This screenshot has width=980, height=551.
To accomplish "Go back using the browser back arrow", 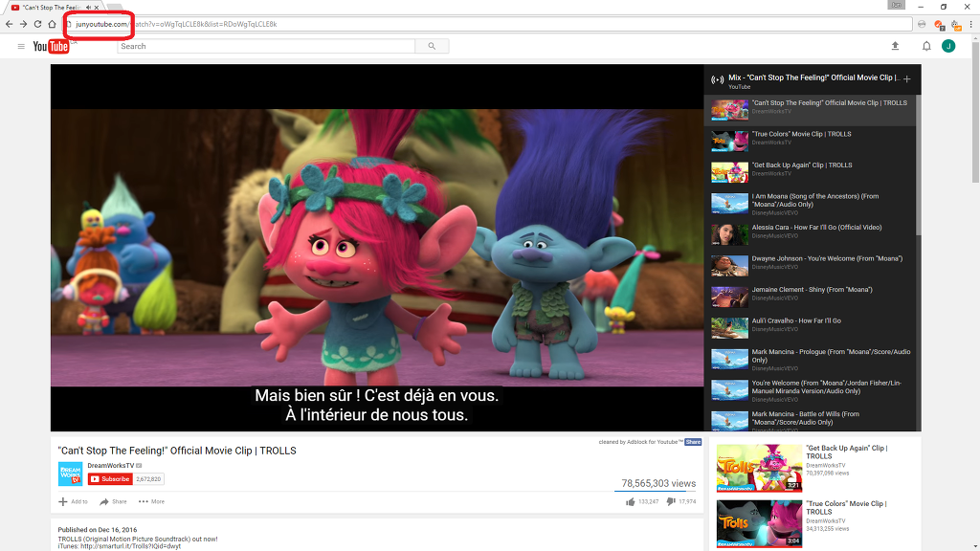I will (x=9, y=24).
